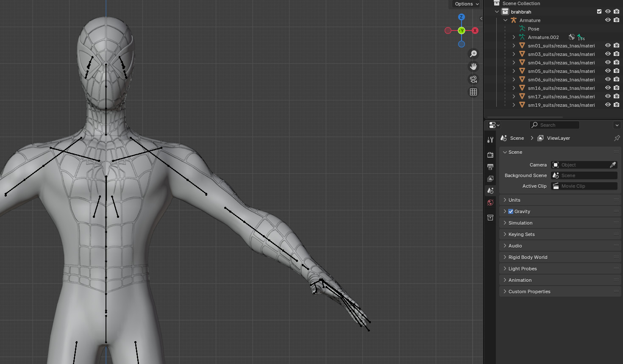Viewport: 623px width, 364px height.
Task: Open the Output properties tab
Action: 490,167
